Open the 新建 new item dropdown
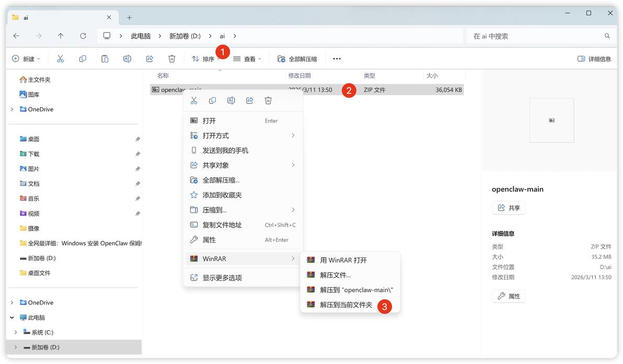 [26, 58]
